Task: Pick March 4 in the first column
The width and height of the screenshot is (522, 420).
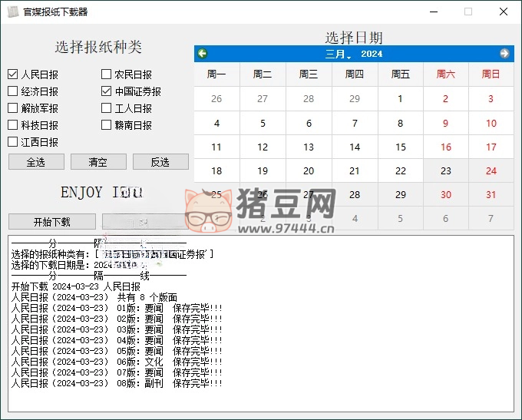Action: [x=216, y=123]
